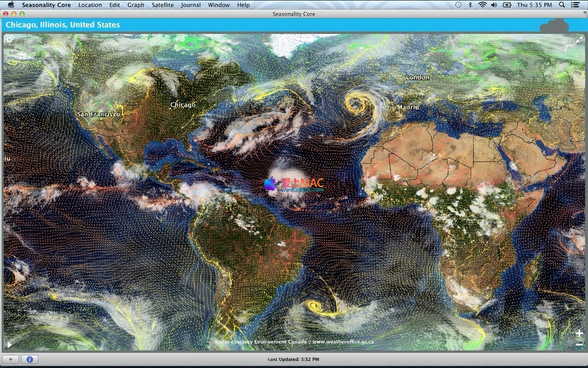The height and width of the screenshot is (368, 588).
Task: Zoom out with the map minus icon
Action: coord(579,344)
